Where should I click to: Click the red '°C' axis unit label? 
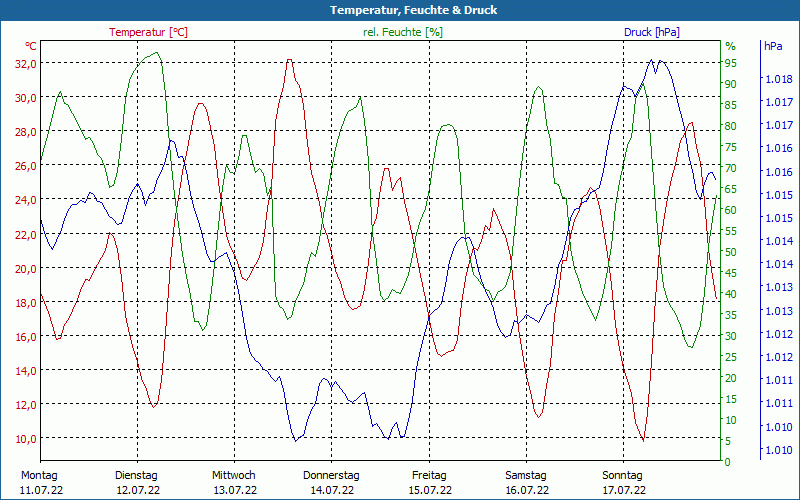coord(31,46)
